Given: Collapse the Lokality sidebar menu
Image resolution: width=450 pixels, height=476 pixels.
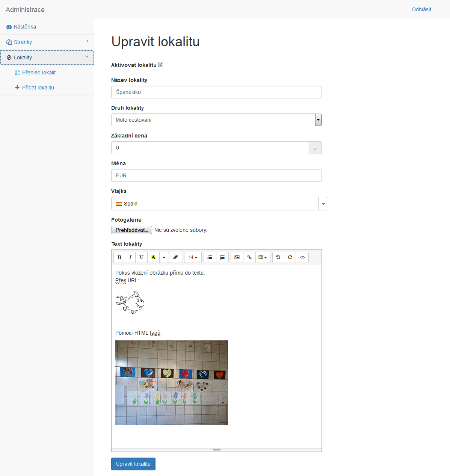Looking at the screenshot, I should click(47, 57).
